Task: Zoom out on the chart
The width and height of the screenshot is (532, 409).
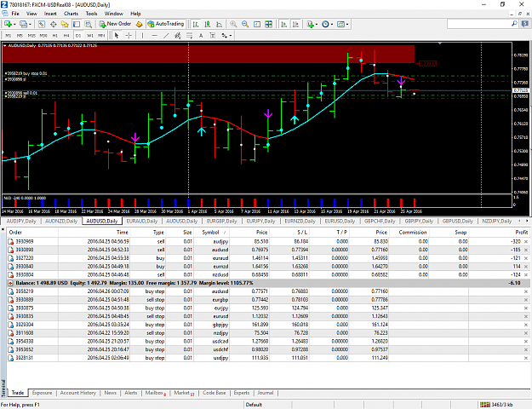Action: tap(245, 24)
